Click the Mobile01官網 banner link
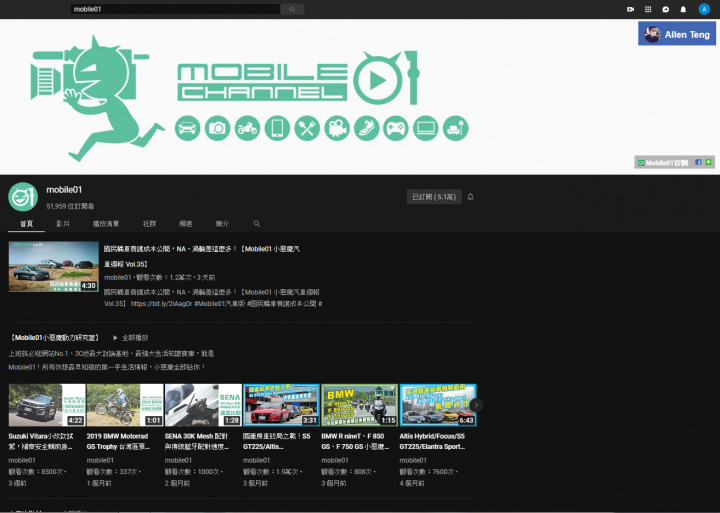Image resolution: width=720 pixels, height=513 pixels. click(663, 163)
